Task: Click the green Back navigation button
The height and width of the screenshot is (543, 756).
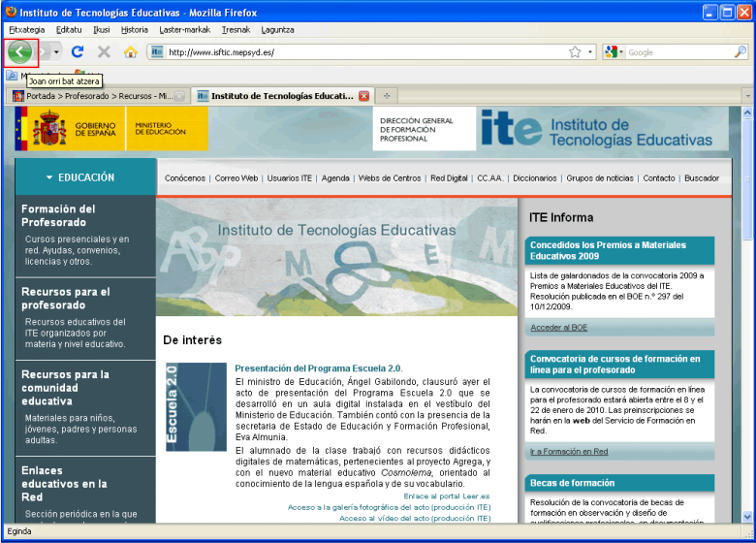Action: (x=19, y=51)
